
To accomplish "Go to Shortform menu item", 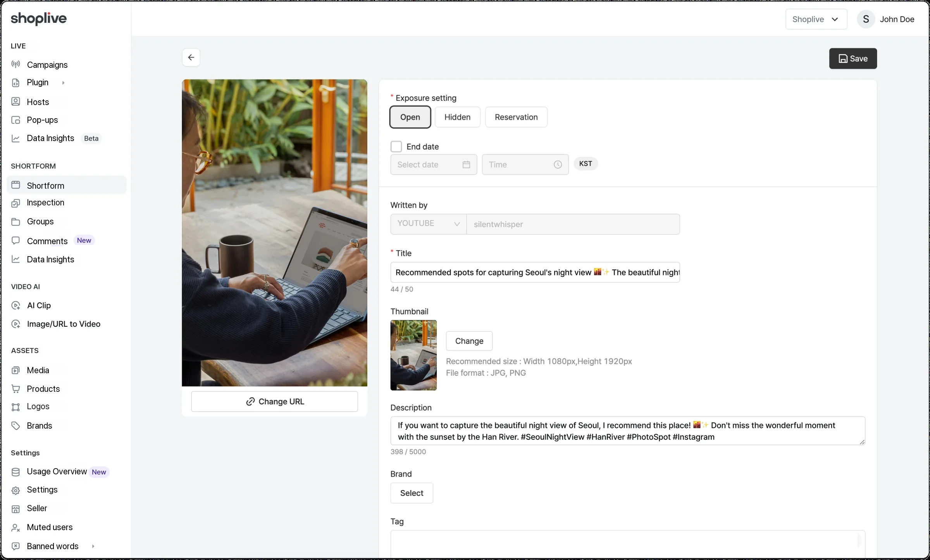I will point(67,185).
